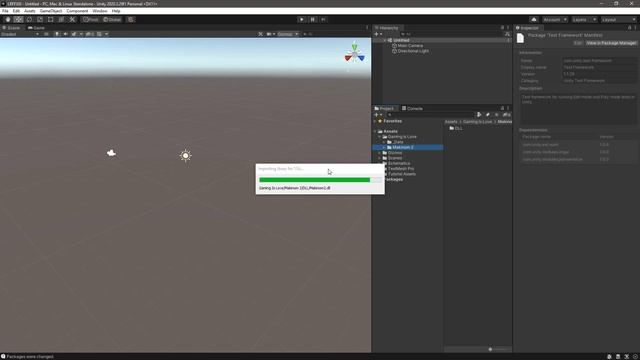Open the Gizmos dropdown
640x360 pixels.
point(288,34)
